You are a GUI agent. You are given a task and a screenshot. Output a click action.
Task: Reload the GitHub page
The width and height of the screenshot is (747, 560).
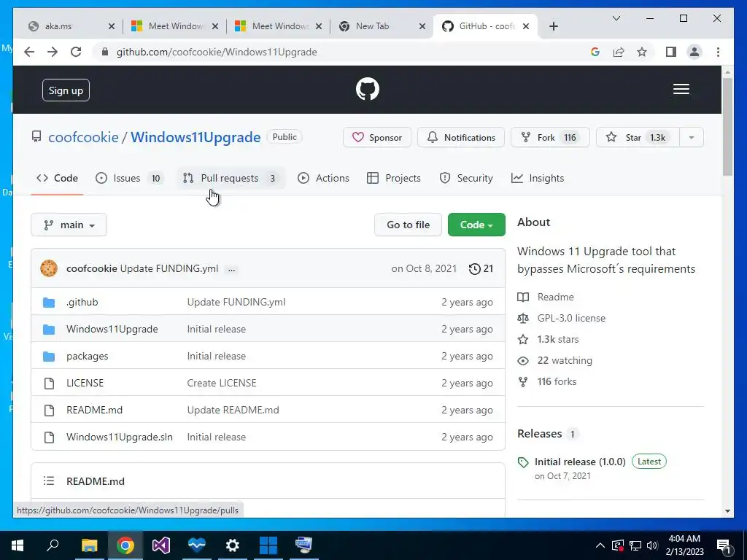pos(76,52)
